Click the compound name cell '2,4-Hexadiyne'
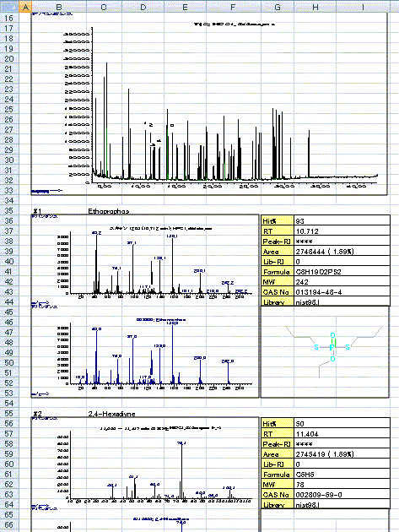 click(x=111, y=414)
